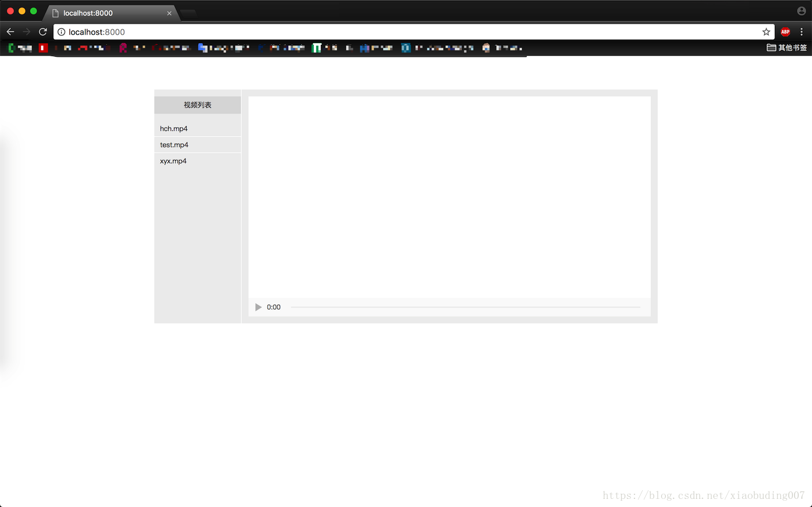Close the localhost:8000 tab
Image resolution: width=812 pixels, height=507 pixels.
click(169, 13)
